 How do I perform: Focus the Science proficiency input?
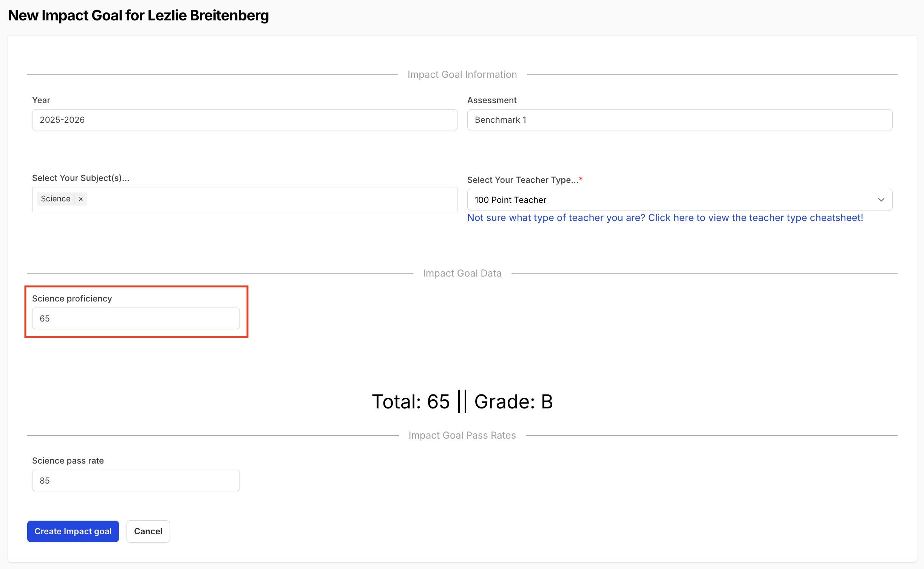point(136,319)
